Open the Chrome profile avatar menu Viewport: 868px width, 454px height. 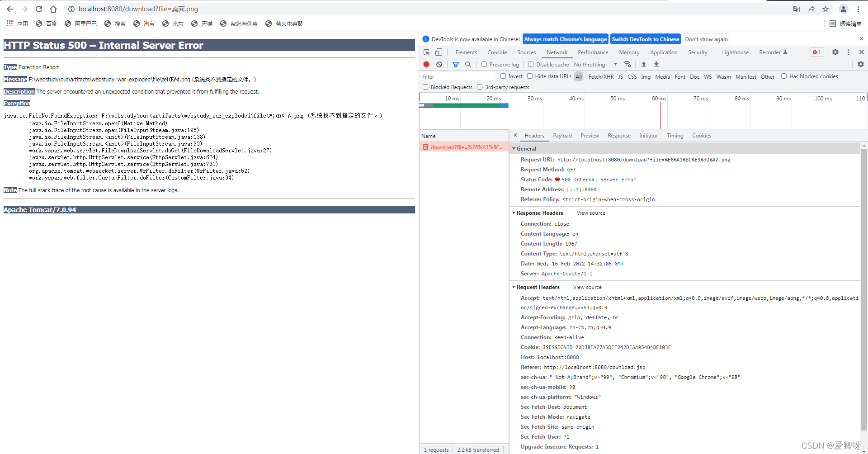(x=844, y=9)
